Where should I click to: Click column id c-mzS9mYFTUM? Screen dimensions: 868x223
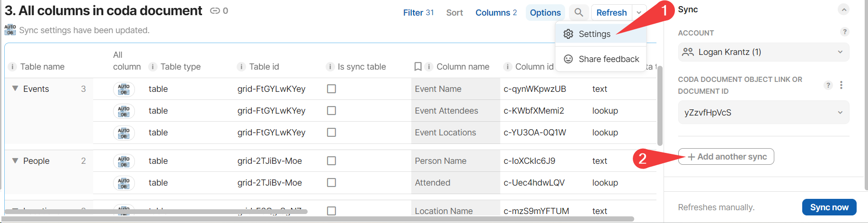coord(536,211)
